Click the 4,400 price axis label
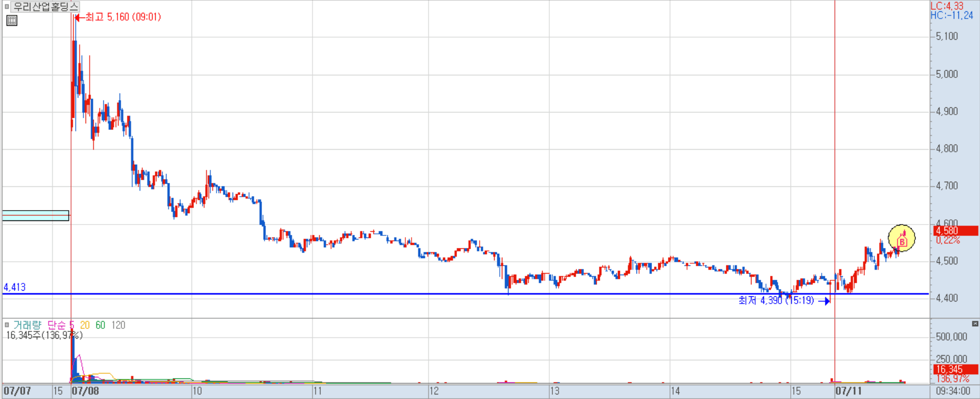Image resolution: width=980 pixels, height=399 pixels. click(x=947, y=298)
